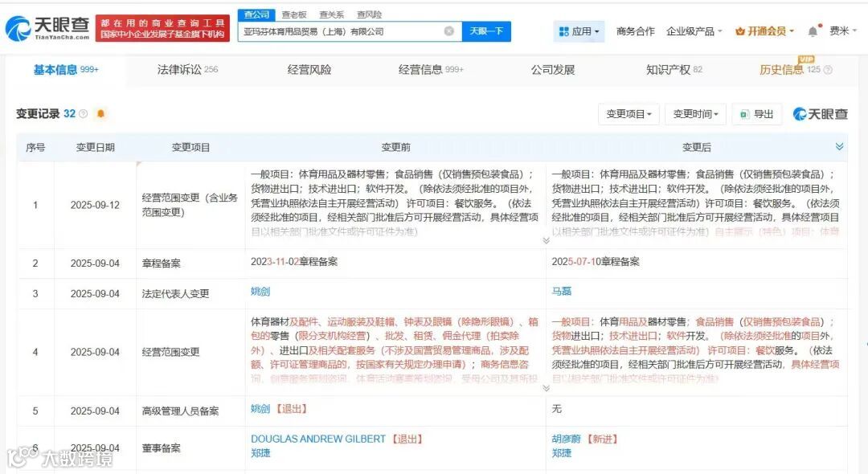Open 马磊 link in row 3 变更后
Screen dimensions: 868x474
point(561,292)
